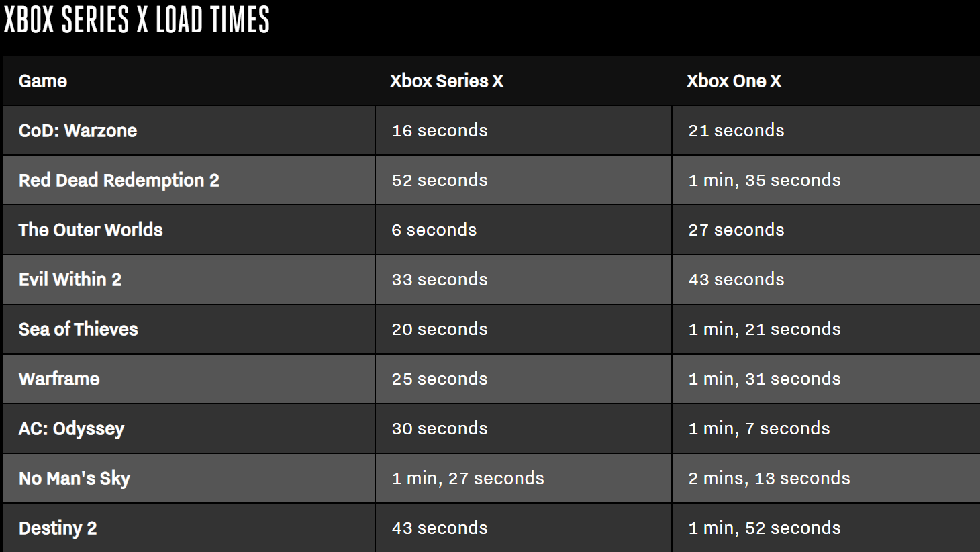This screenshot has width=980, height=552.
Task: Select the "1 min, 35 seconds" cell
Action: pos(765,180)
